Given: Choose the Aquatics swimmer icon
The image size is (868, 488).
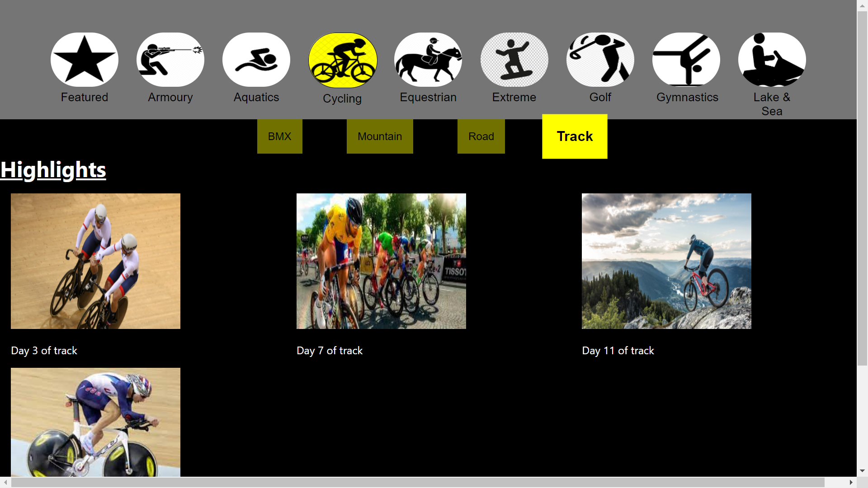Looking at the screenshot, I should click(x=256, y=60).
